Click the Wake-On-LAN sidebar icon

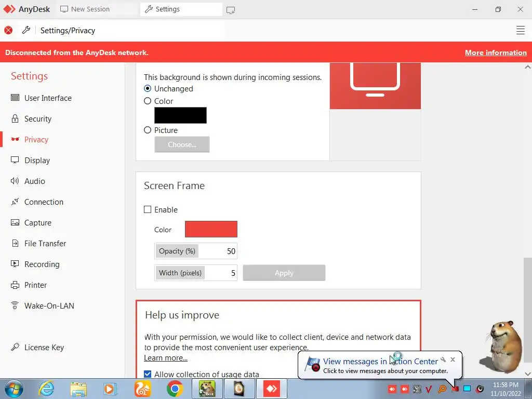(15, 305)
